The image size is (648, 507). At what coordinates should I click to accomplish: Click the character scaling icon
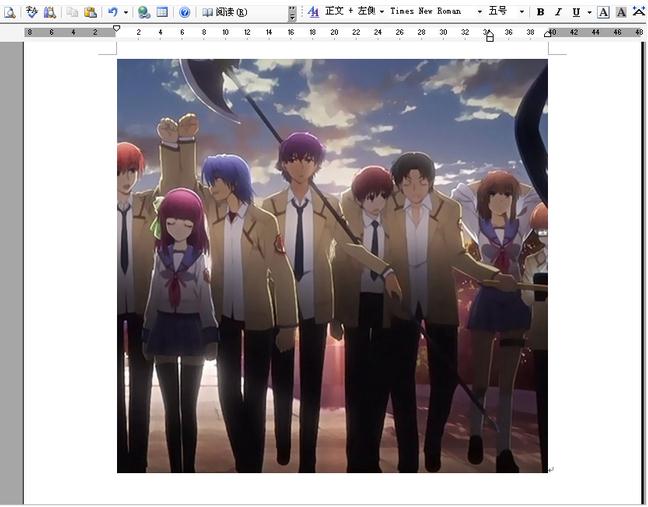(x=639, y=12)
